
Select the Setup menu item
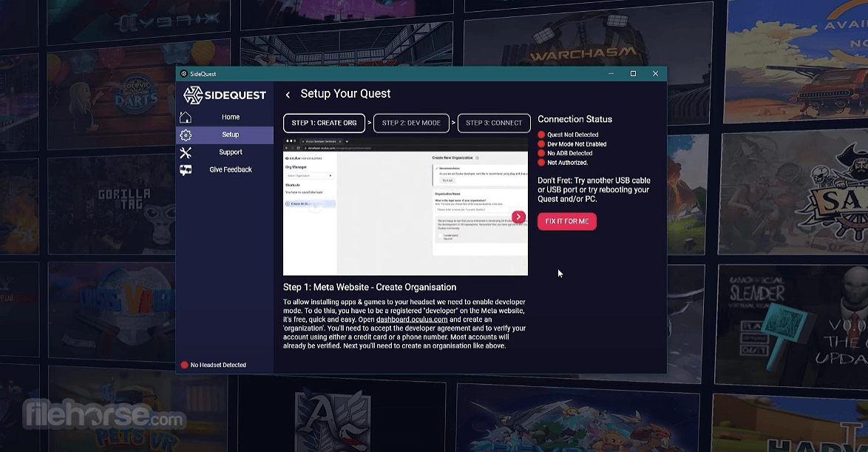tap(225, 135)
